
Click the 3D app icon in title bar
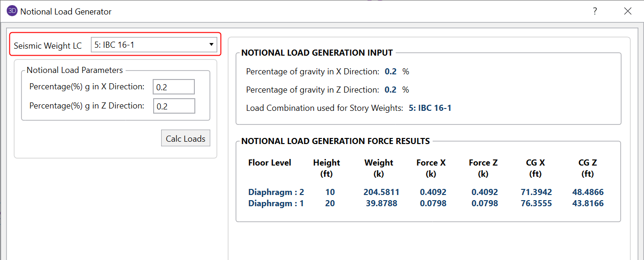(x=12, y=11)
